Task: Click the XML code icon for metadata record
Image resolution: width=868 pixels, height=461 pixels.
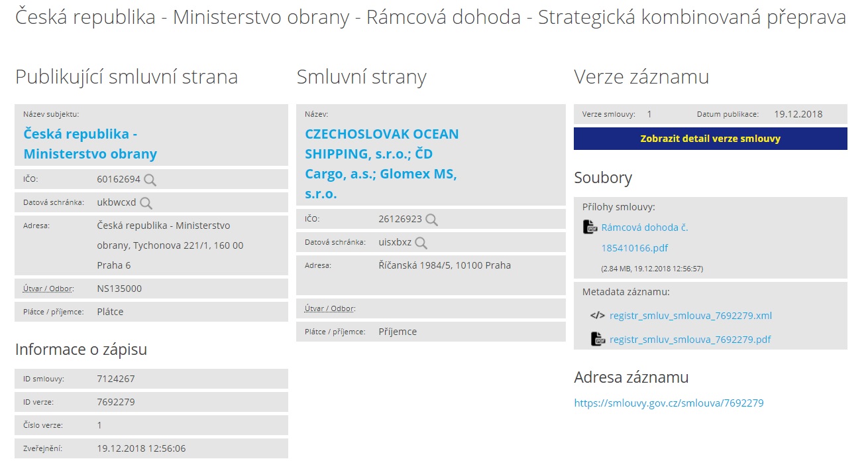Action: tap(598, 316)
